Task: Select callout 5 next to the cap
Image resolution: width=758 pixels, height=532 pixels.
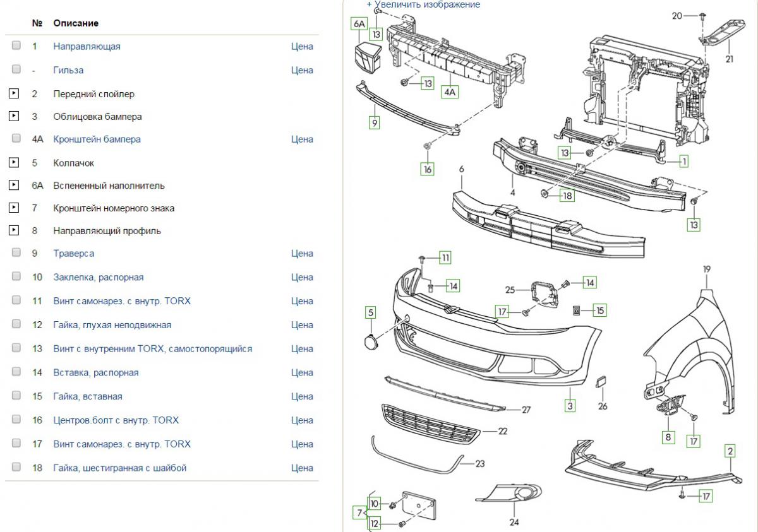Action: tap(370, 312)
